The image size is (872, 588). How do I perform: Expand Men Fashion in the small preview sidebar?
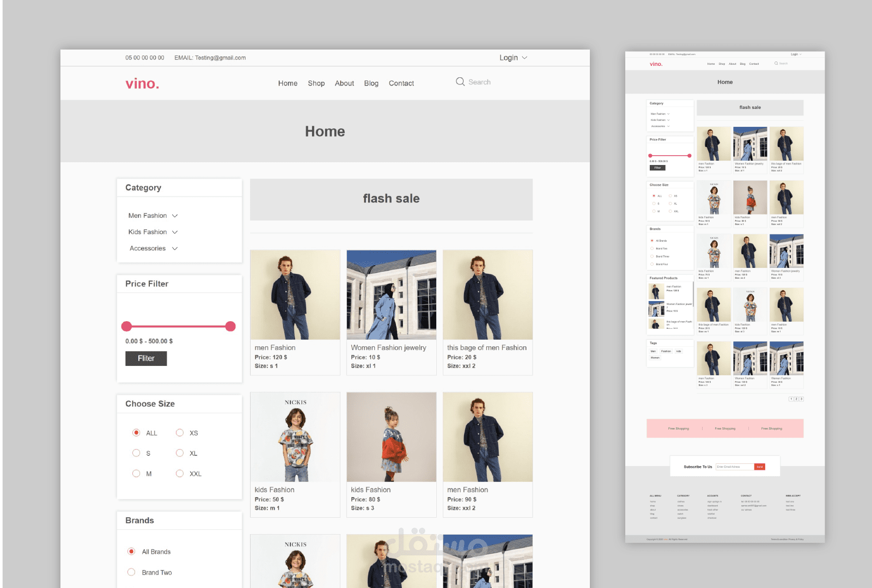coord(660,114)
